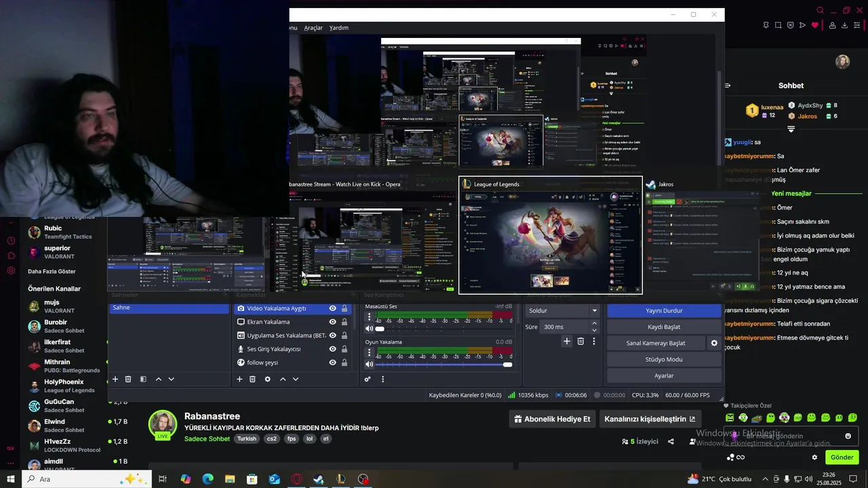Decrease transition Süre with down arrow
Image resolution: width=868 pixels, height=488 pixels.
point(595,330)
